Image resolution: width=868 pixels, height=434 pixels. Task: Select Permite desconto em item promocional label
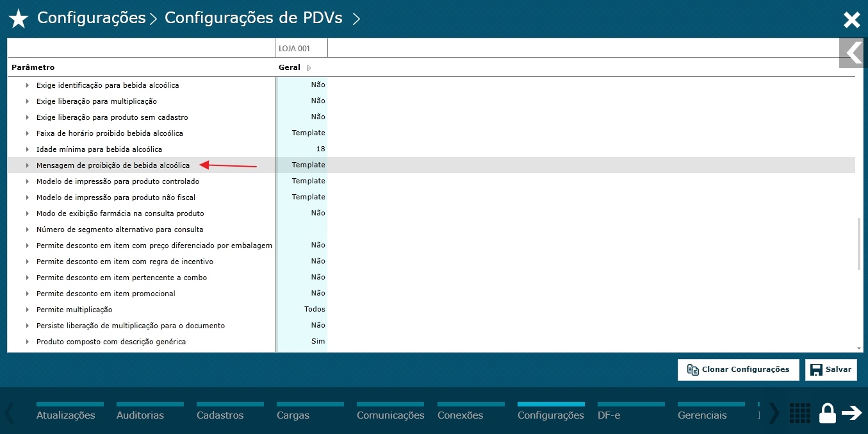(x=106, y=294)
